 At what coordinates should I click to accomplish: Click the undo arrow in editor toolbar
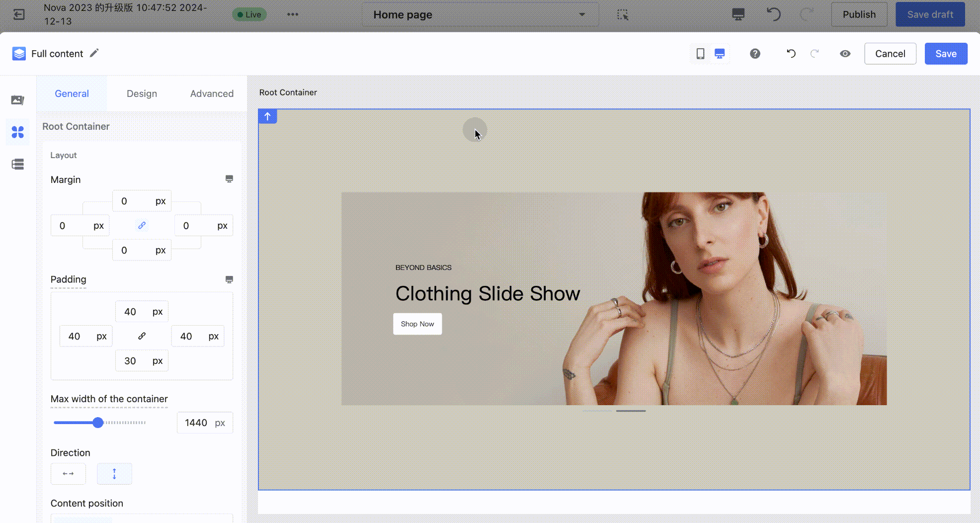[791, 54]
